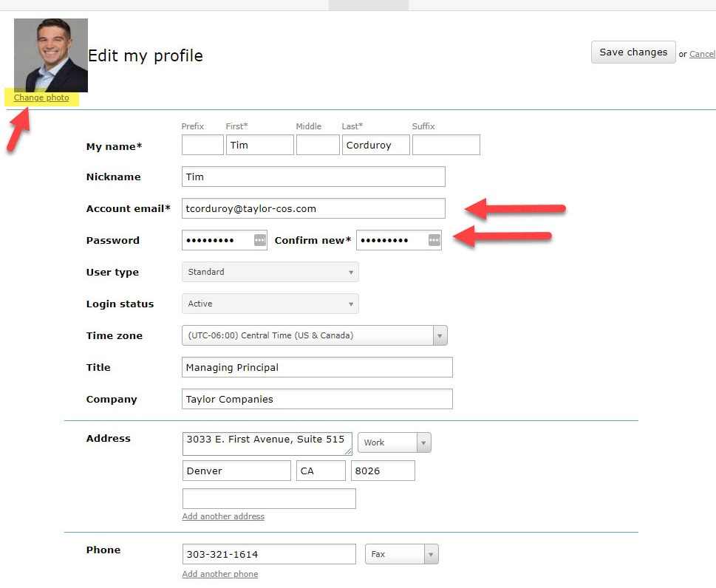The height and width of the screenshot is (588, 716).
Task: Open the User type dropdown
Action: tap(270, 272)
